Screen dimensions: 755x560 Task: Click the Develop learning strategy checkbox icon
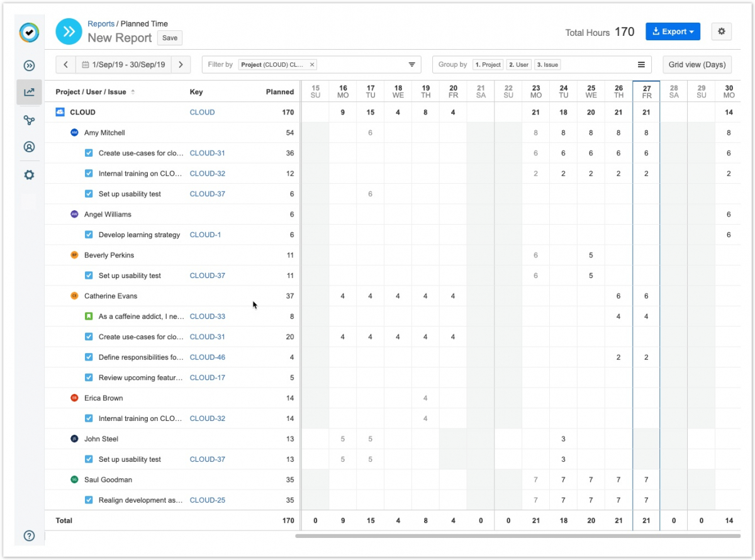(89, 235)
